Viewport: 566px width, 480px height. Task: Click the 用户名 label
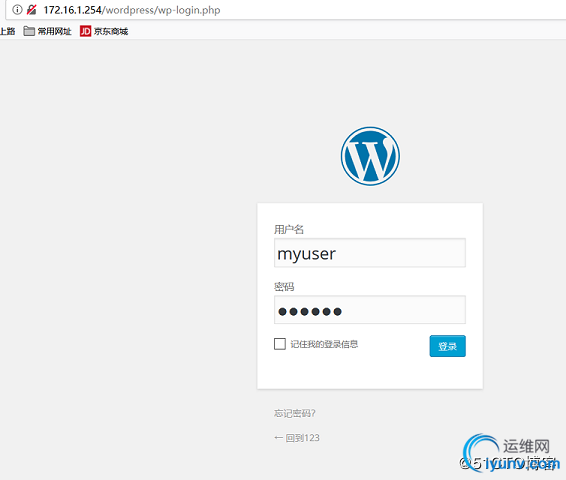(x=289, y=229)
